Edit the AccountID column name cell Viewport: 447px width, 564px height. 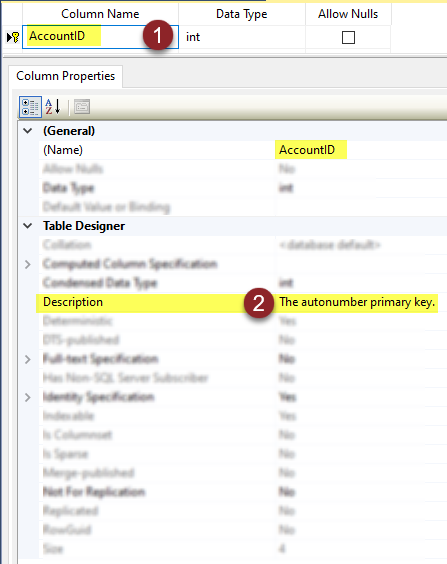tap(100, 37)
